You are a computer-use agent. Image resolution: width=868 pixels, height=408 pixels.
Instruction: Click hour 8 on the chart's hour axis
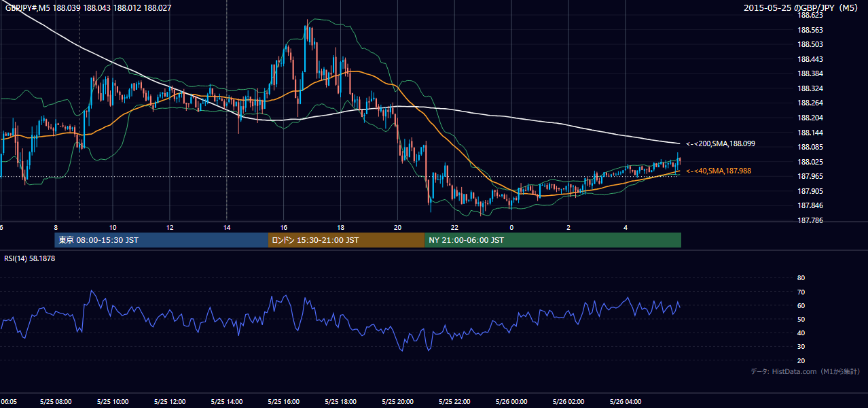tap(56, 227)
